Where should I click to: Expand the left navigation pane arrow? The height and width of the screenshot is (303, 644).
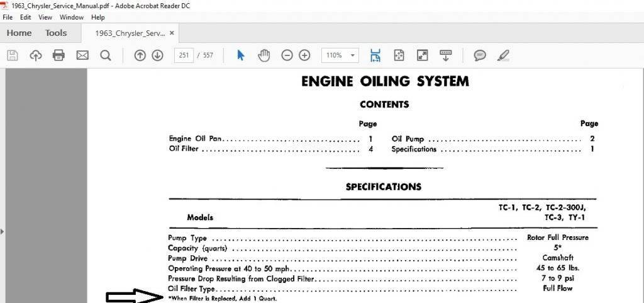click(x=2, y=232)
